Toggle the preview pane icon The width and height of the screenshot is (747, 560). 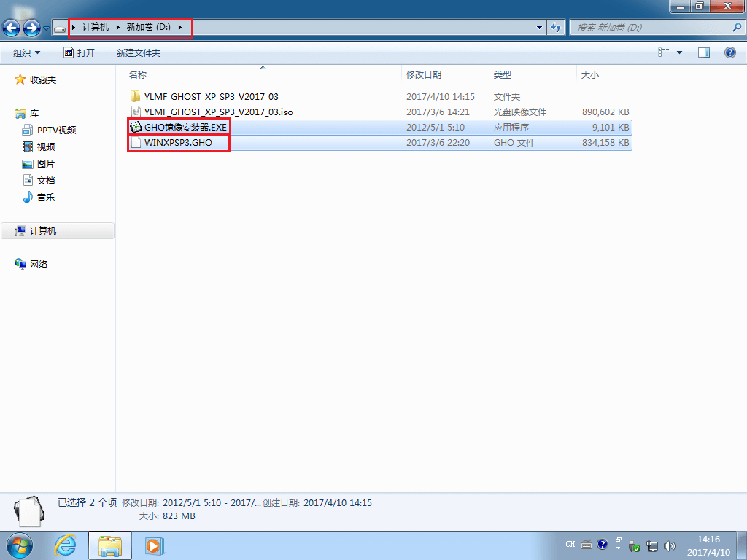click(704, 52)
